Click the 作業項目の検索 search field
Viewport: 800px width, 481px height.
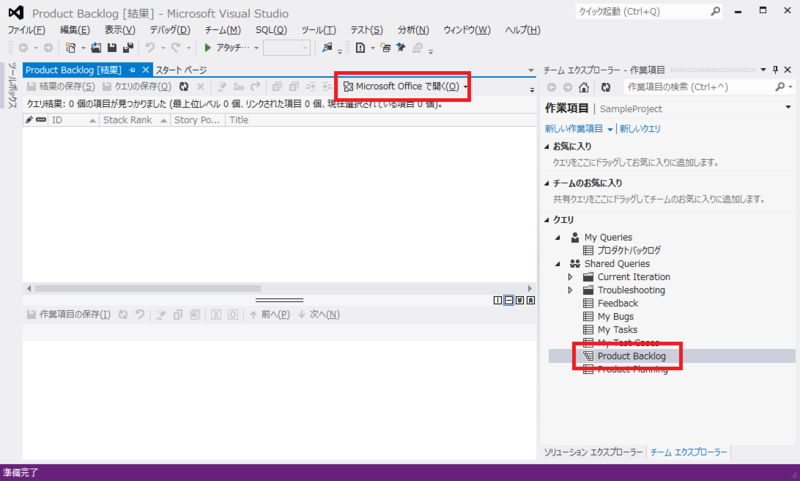pyautogui.click(x=698, y=87)
